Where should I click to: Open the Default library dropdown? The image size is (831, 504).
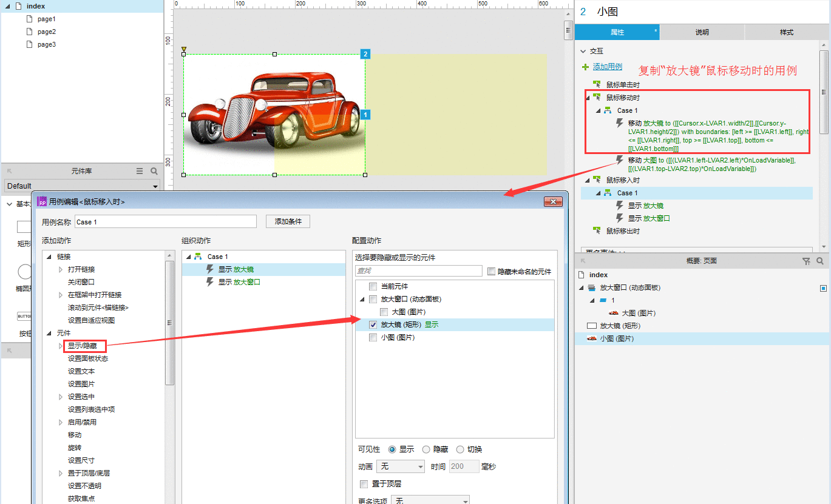pyautogui.click(x=82, y=186)
